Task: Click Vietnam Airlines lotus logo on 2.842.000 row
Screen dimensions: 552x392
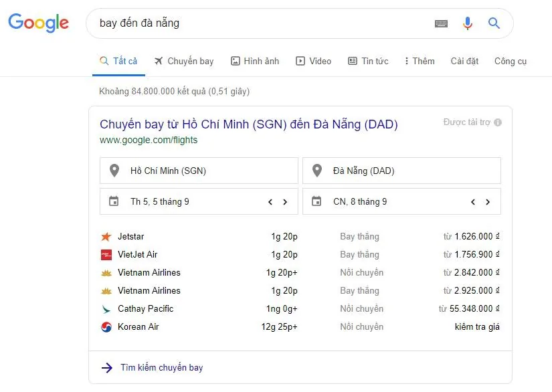Action: point(106,273)
